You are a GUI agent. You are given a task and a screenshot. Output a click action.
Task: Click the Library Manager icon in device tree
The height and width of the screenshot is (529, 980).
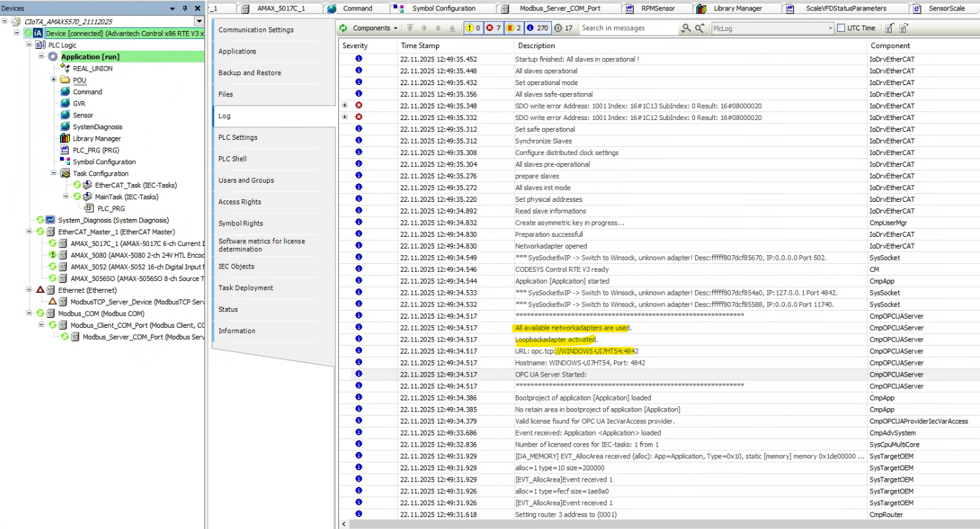point(65,139)
